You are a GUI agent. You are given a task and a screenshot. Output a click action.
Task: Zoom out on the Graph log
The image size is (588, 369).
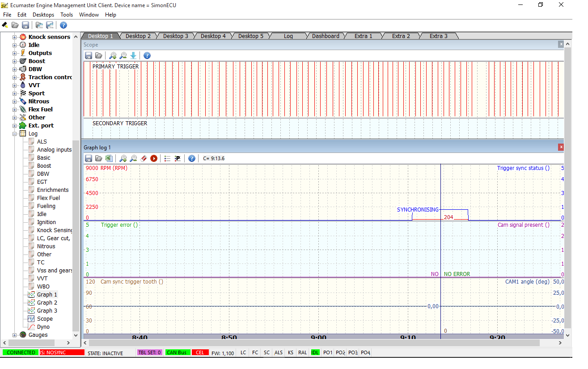133,158
